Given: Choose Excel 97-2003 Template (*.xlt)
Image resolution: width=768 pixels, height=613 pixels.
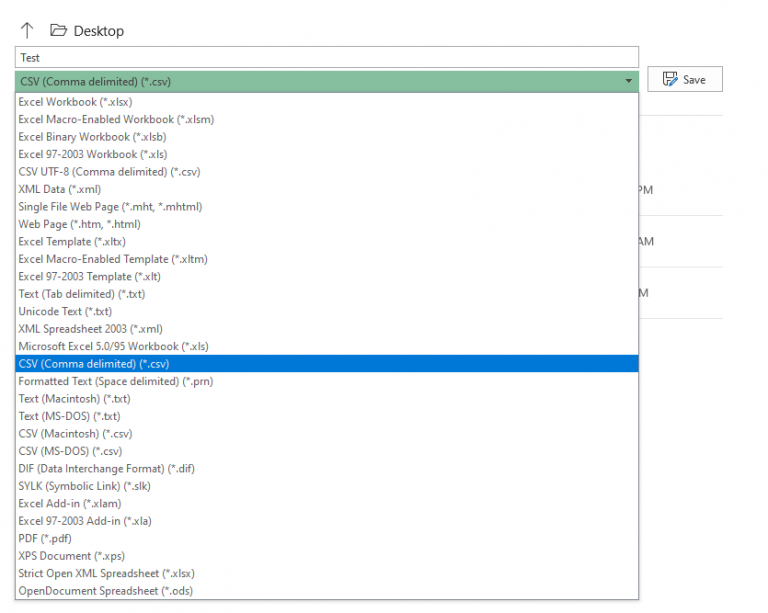Looking at the screenshot, I should coord(327,277).
